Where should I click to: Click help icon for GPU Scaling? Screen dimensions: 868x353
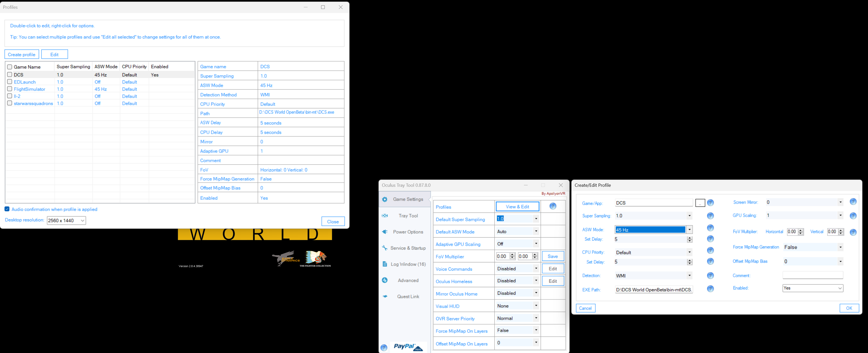pos(853,216)
